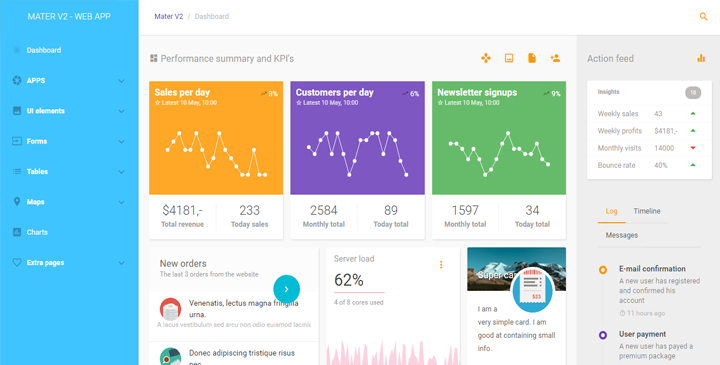Click the 34 Today total value
The width and height of the screenshot is (720, 365).
(532, 210)
